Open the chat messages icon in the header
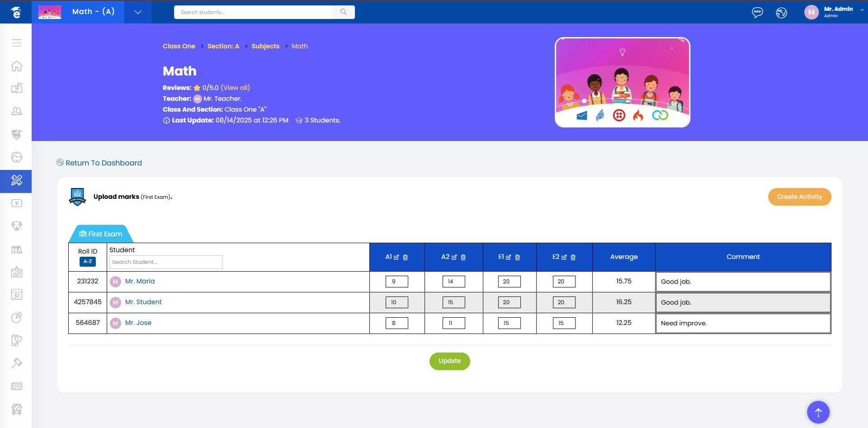This screenshot has width=868, height=428. pyautogui.click(x=757, y=13)
